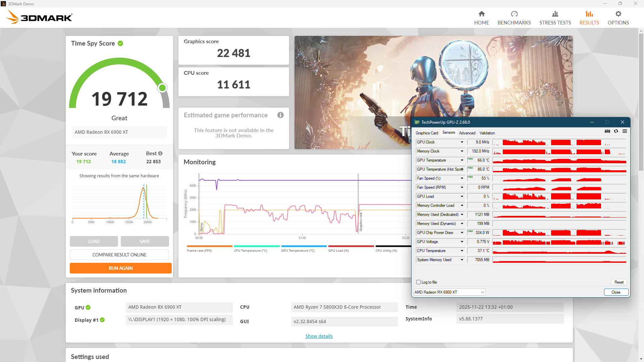Click the Show details link
This screenshot has width=644, height=362.
click(x=319, y=336)
